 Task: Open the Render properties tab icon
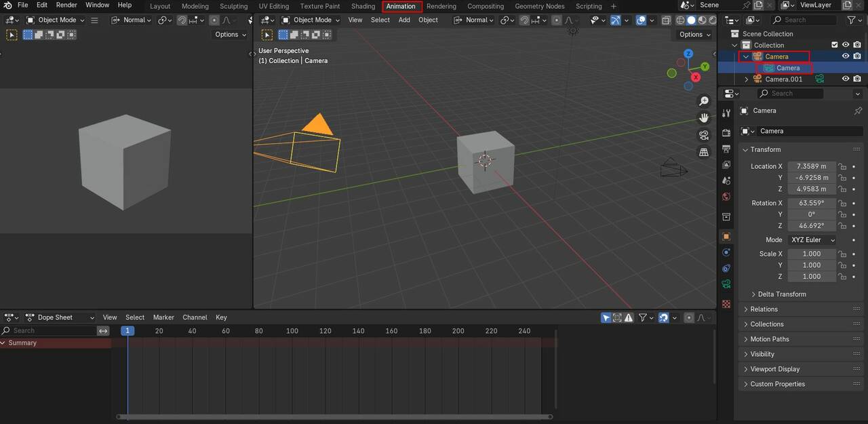[x=726, y=132]
